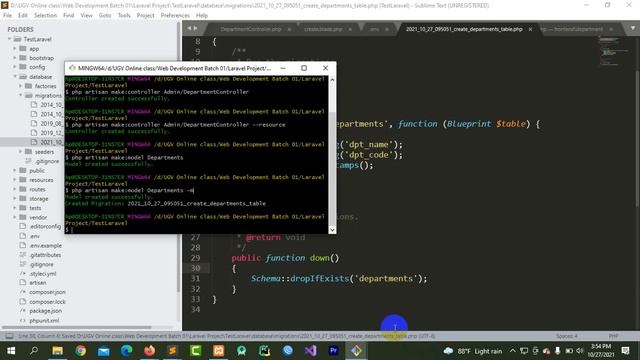Open phpunit.xml in the sidebar
This screenshot has width=640, height=360.
tap(44, 321)
